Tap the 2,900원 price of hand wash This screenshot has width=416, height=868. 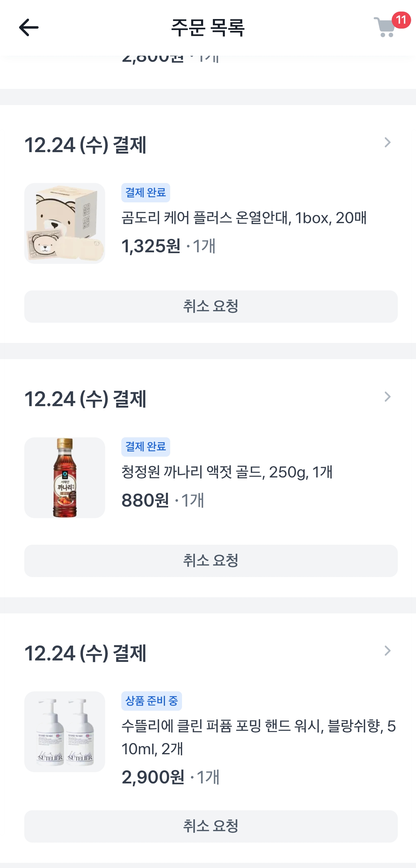point(153,777)
